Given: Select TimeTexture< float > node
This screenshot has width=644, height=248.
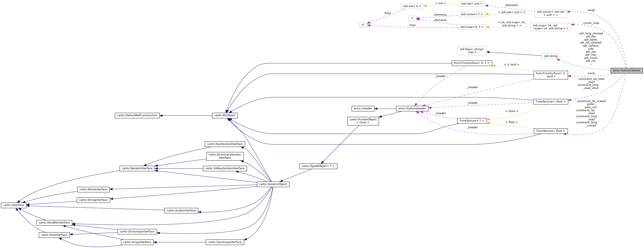Looking at the screenshot, I should point(550,131).
